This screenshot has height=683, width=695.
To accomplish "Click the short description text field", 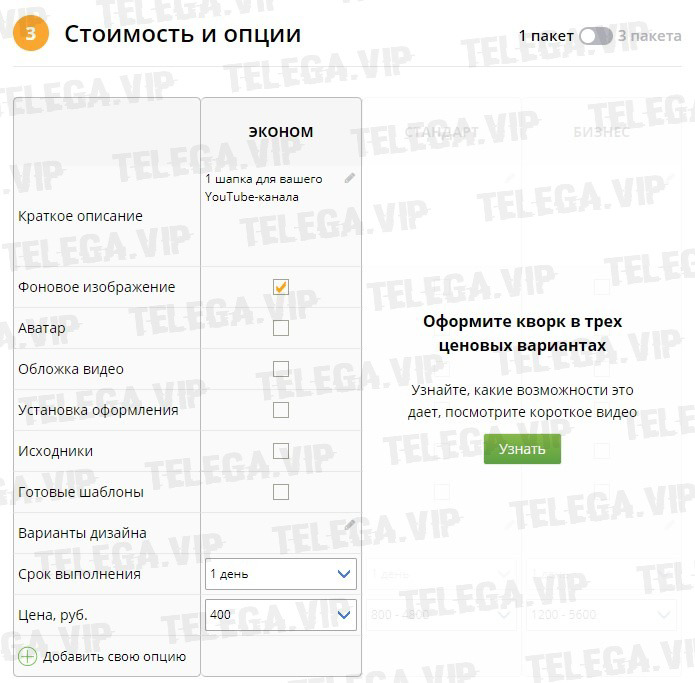I will 268,188.
